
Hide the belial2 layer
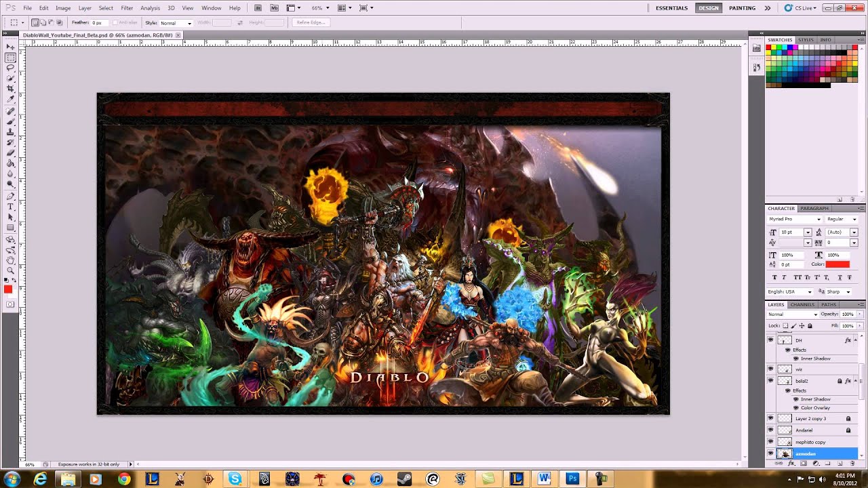pyautogui.click(x=770, y=381)
